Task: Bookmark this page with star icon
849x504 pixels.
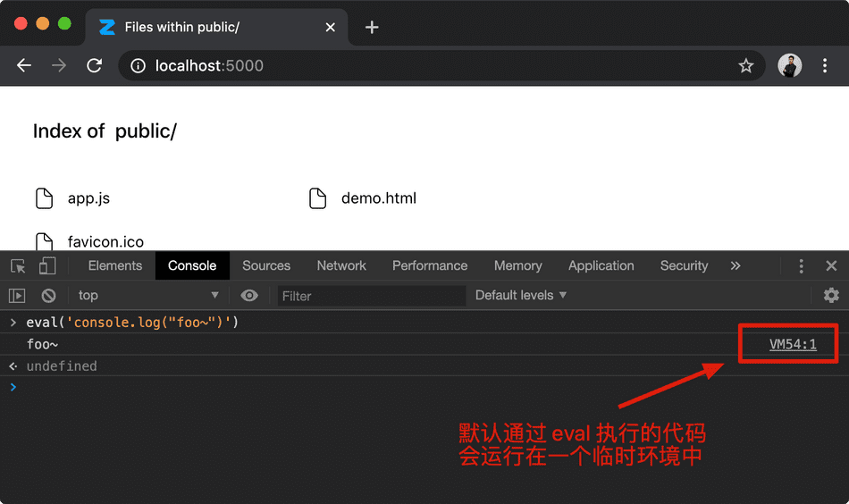Action: tap(746, 66)
